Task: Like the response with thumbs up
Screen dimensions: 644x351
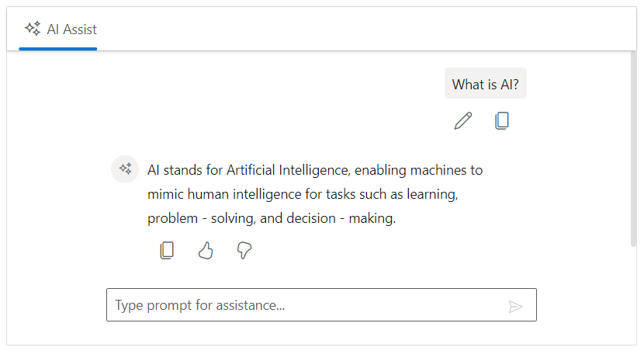Action: (206, 250)
